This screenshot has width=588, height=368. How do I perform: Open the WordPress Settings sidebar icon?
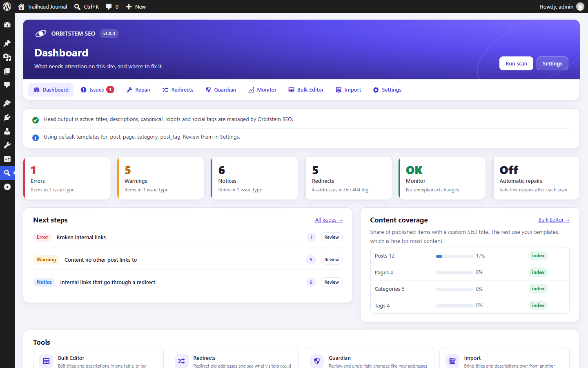(7, 159)
